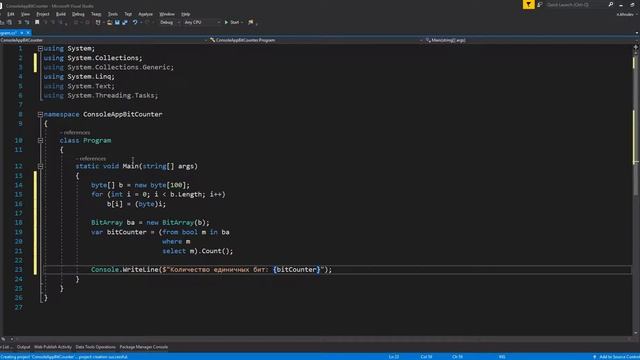
Task: Open the Test menu
Action: click(128, 14)
